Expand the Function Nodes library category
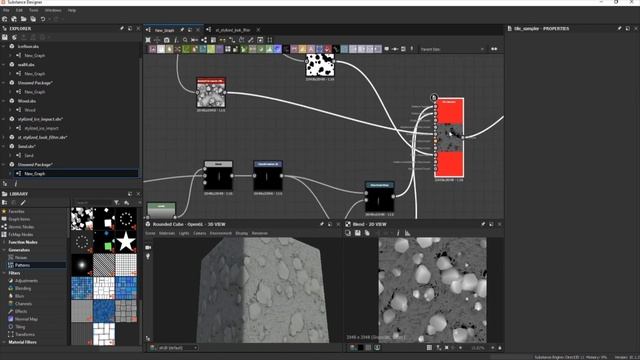 pyautogui.click(x=4, y=242)
